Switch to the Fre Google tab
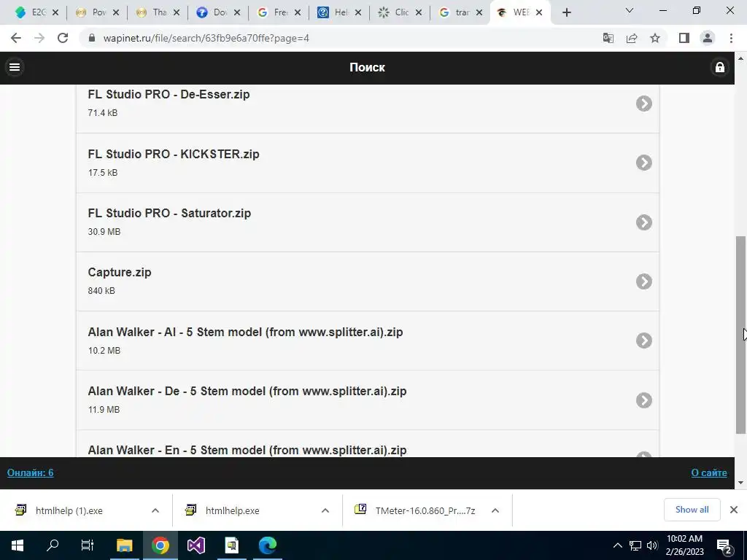747x560 pixels. (273, 13)
